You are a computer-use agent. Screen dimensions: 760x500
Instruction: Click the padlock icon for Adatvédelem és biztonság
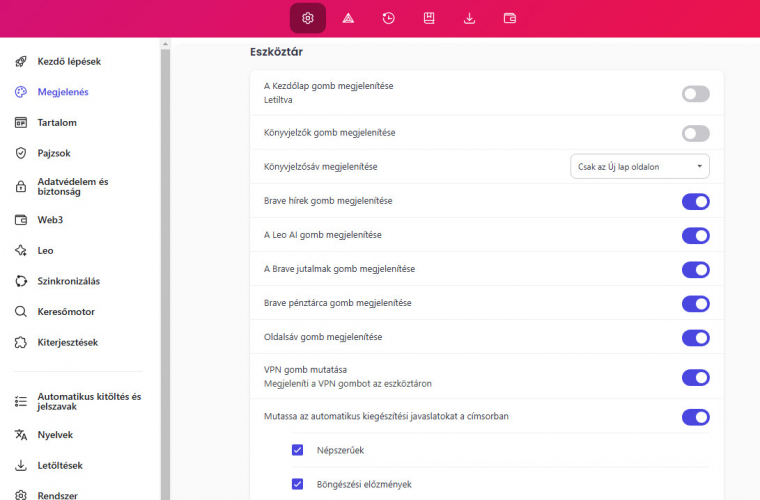click(x=21, y=187)
